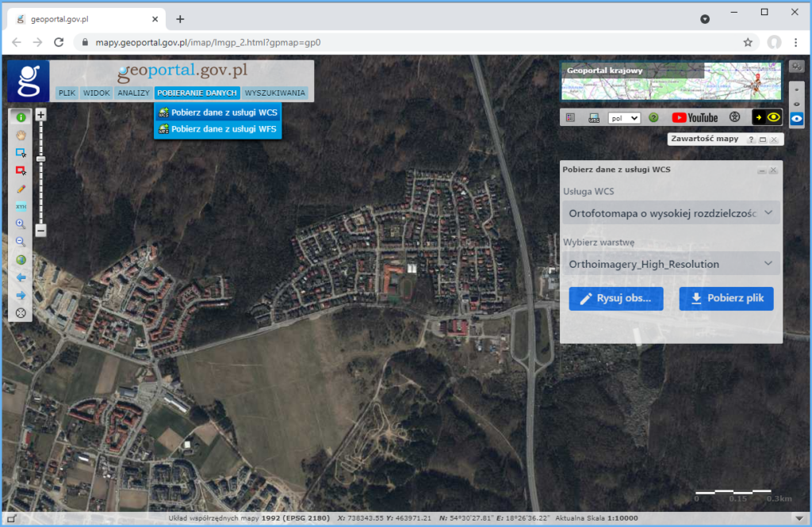Bookmark this page with star icon

pyautogui.click(x=747, y=43)
